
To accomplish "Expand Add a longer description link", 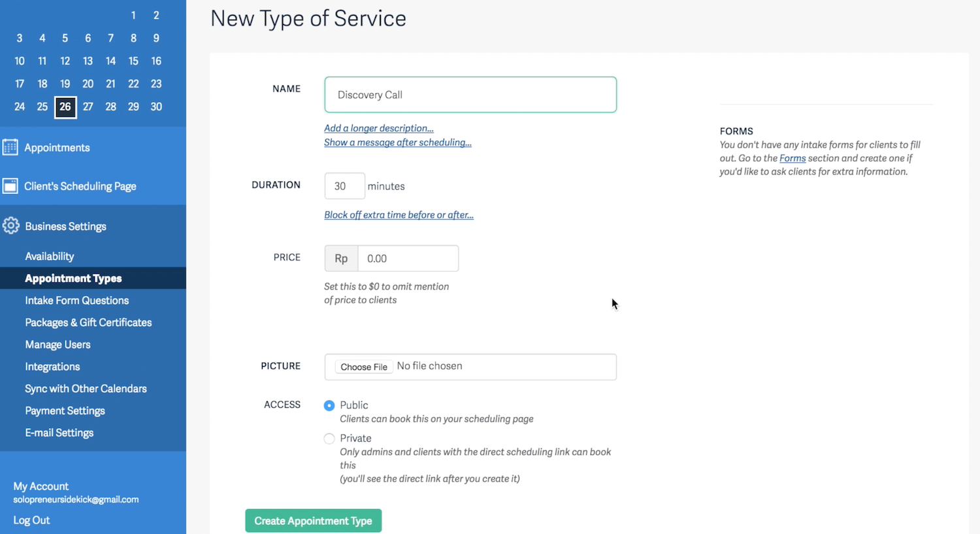I will (379, 128).
